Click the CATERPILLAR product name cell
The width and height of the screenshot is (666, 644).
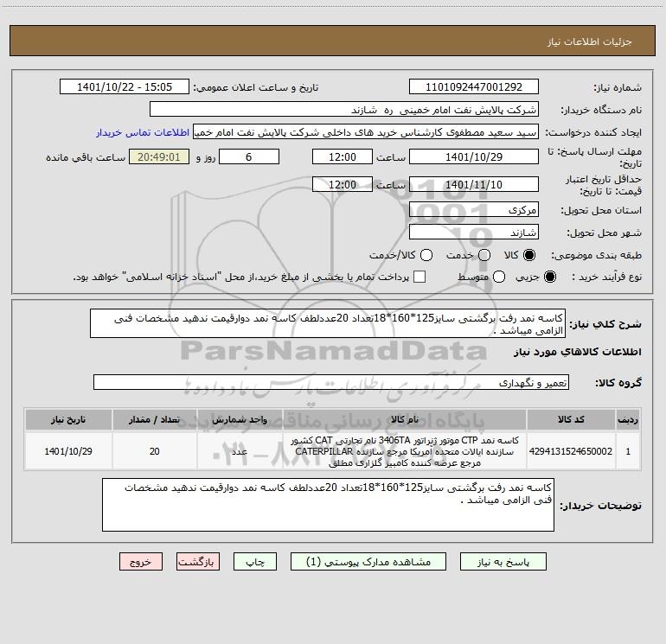[405, 451]
